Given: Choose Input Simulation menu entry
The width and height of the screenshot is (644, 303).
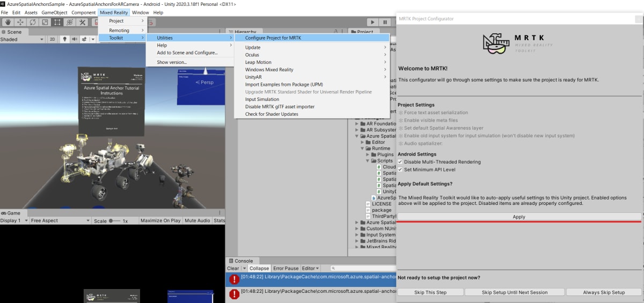Looking at the screenshot, I should [x=312, y=99].
